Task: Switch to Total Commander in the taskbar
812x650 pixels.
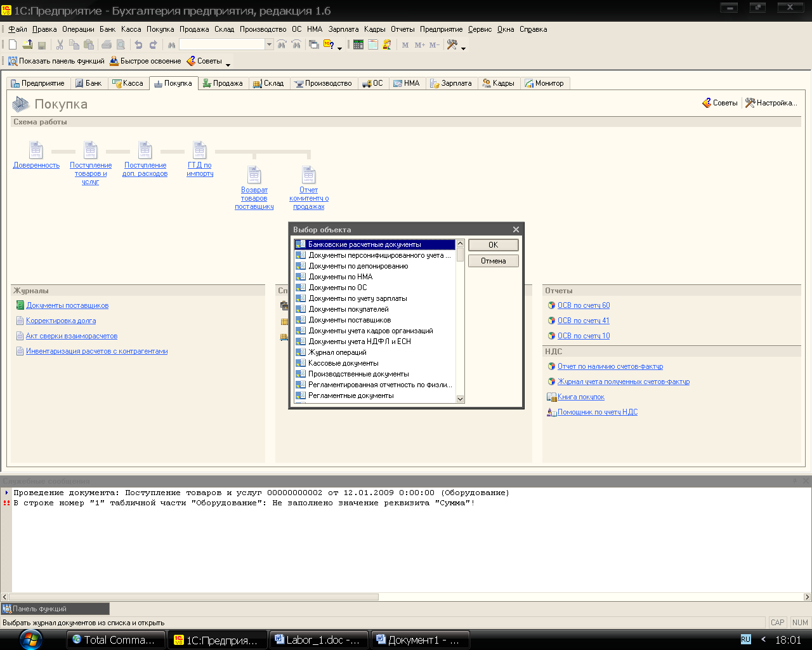Action: point(116,640)
